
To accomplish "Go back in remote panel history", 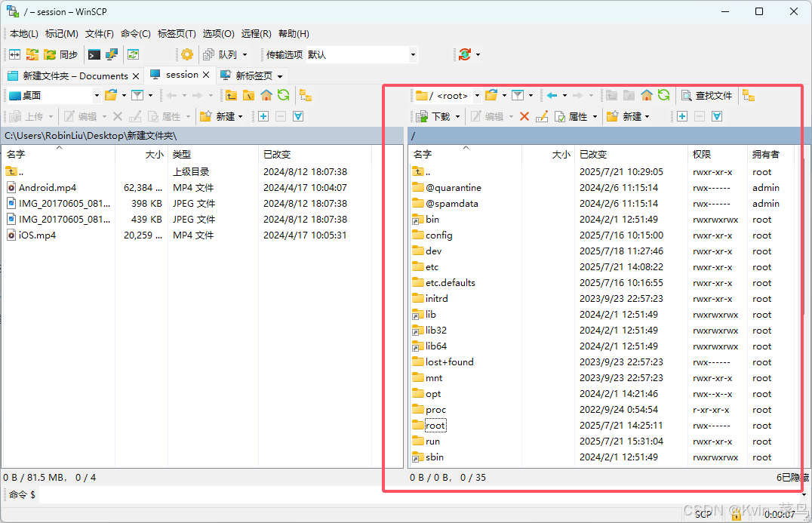I will (x=552, y=95).
